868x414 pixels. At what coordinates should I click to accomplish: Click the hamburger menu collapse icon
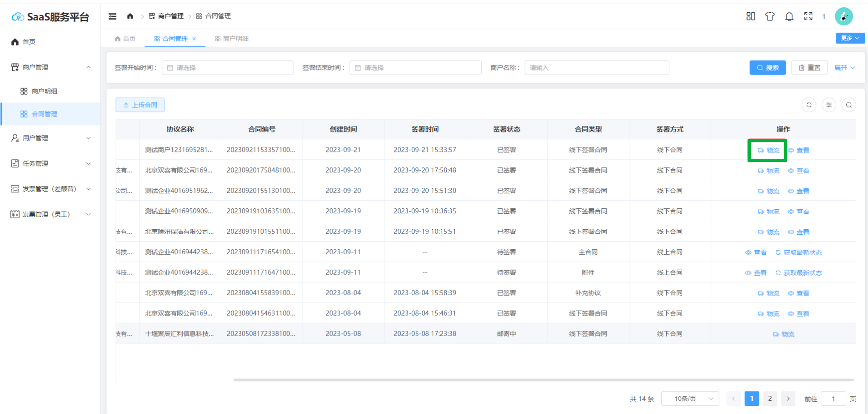coord(112,16)
